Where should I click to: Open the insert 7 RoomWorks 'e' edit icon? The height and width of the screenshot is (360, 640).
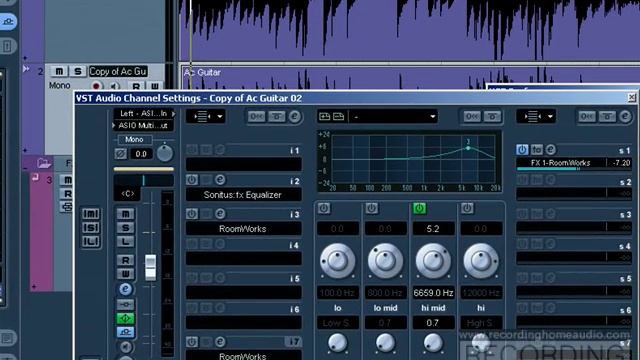pos(220,342)
